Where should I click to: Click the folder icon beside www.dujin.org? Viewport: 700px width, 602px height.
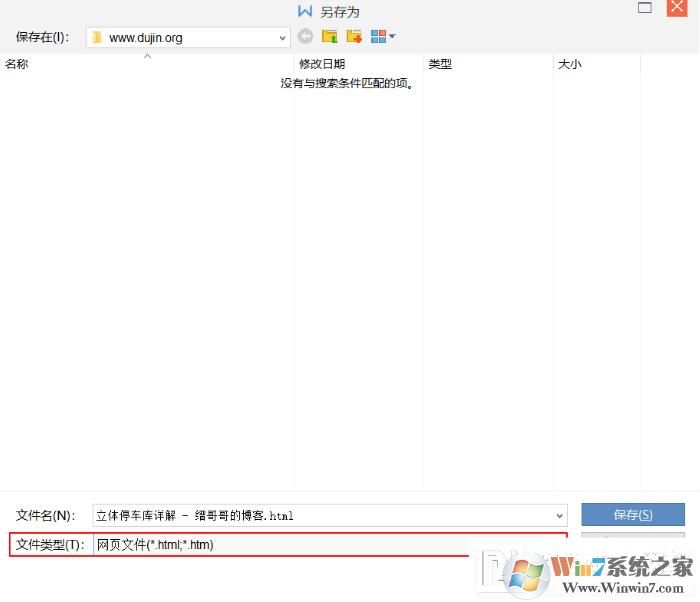[x=97, y=38]
